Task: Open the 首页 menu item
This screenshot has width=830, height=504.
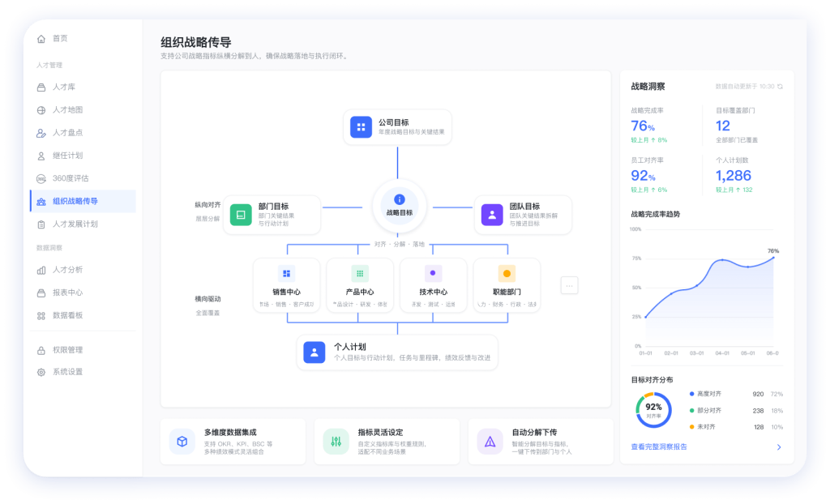Action: point(83,39)
